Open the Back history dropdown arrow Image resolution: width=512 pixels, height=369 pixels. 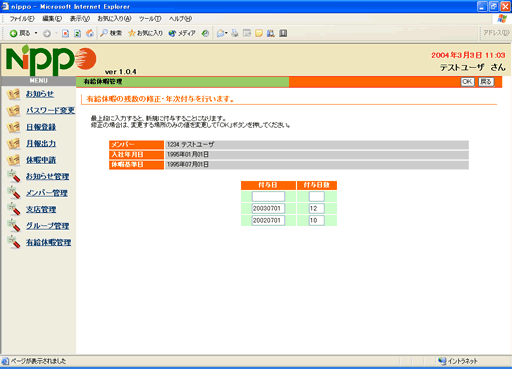click(36, 33)
